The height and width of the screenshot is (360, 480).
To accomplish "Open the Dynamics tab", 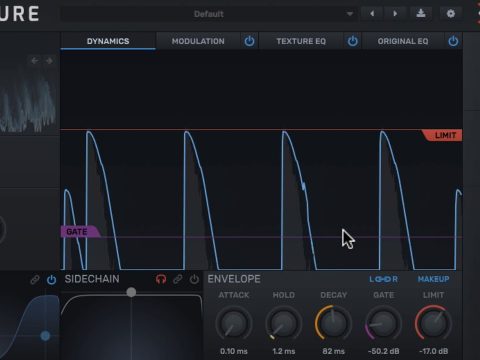I will [x=108, y=41].
